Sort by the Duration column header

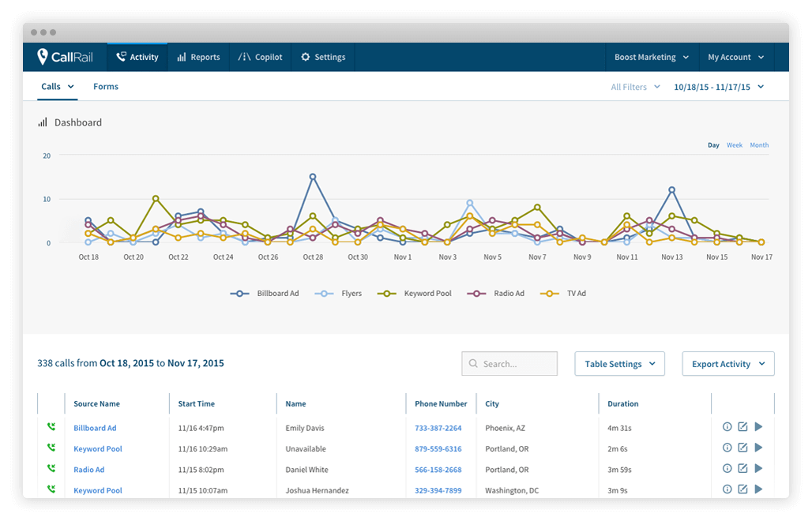pyautogui.click(x=623, y=403)
